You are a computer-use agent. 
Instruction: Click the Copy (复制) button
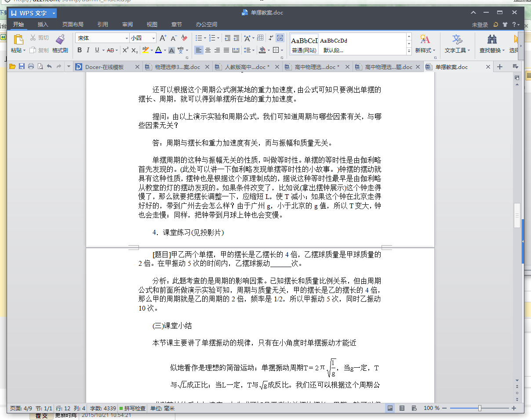(39, 50)
